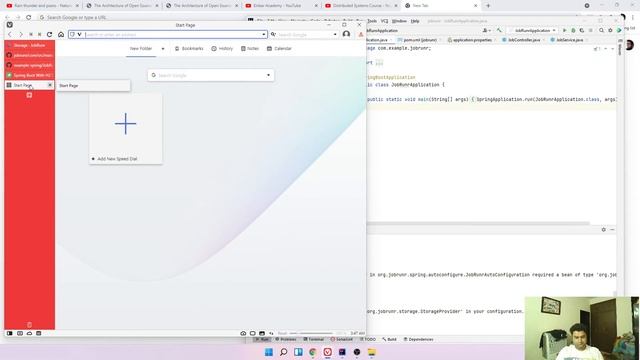Viewport: 640px width, 360px height.
Task: Click the capture page camera icon
Action: (x=243, y=333)
